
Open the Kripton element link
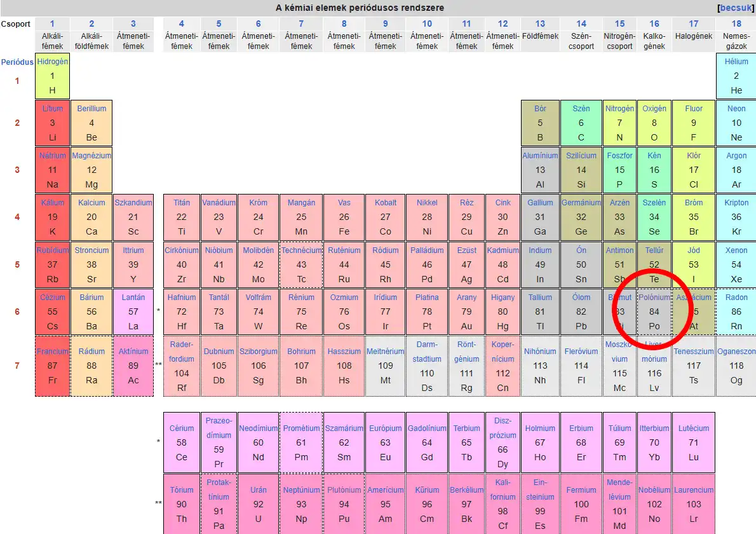736,203
